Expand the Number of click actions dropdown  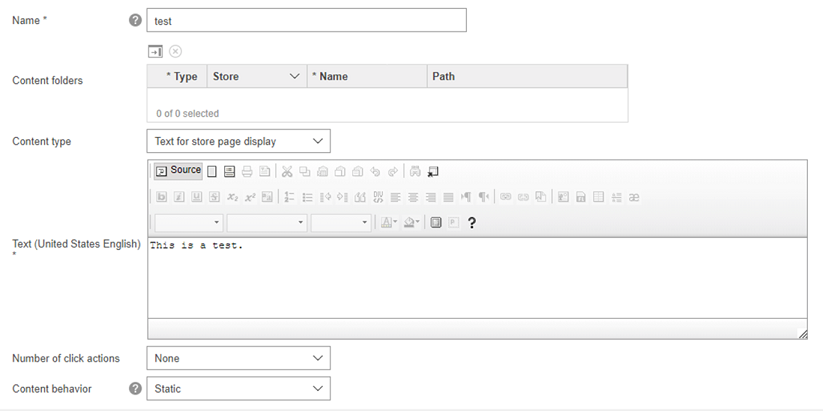pos(238,358)
